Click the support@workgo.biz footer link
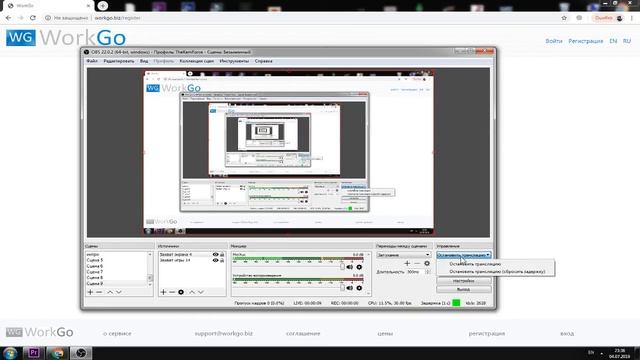This screenshot has width=640, height=360. 224,333
